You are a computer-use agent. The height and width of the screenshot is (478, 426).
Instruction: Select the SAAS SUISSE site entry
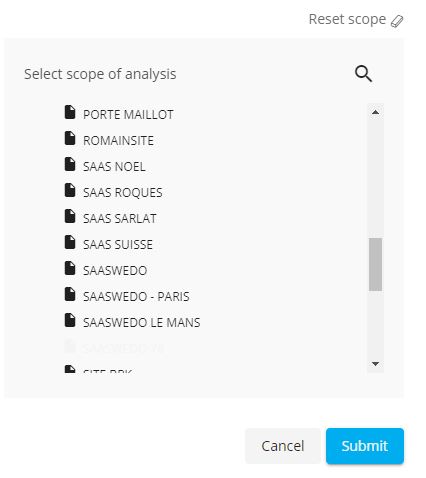(118, 244)
